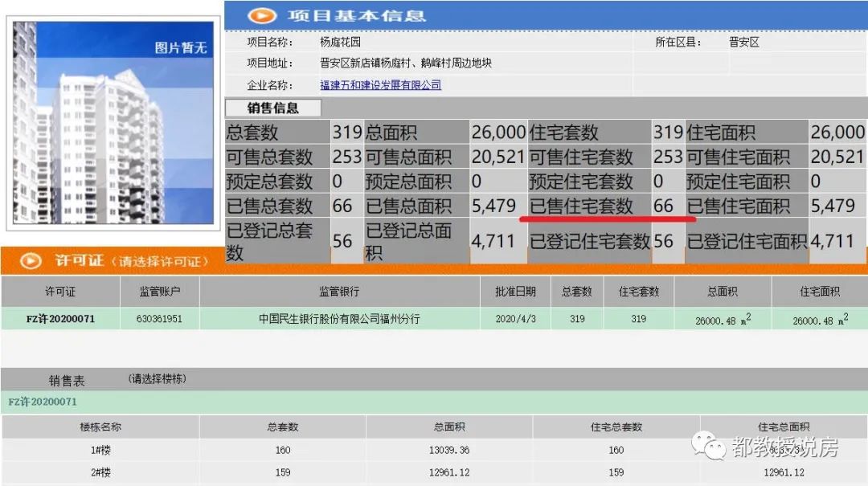Click the project building placeholder image
This screenshot has height=486, width=868.
coord(113,122)
